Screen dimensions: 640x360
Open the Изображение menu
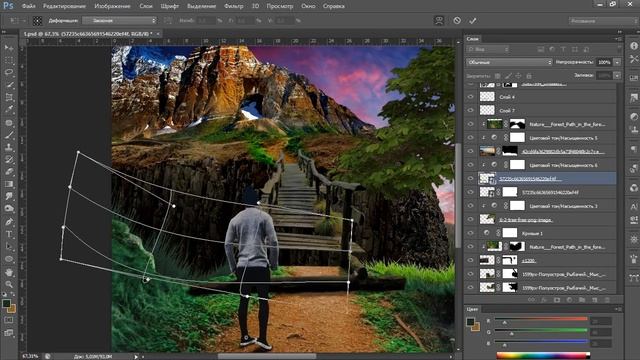(112, 6)
